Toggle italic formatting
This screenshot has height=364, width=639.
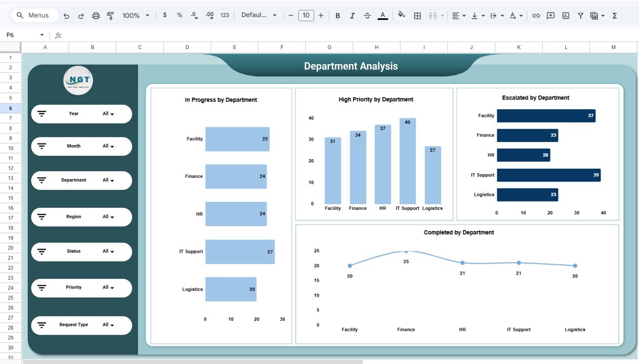[352, 15]
